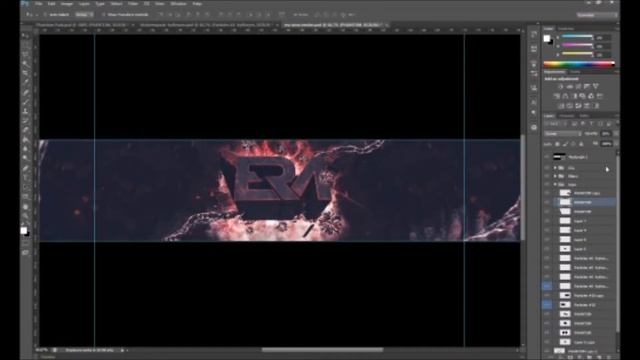Add a Levels adjustment

coord(569,87)
